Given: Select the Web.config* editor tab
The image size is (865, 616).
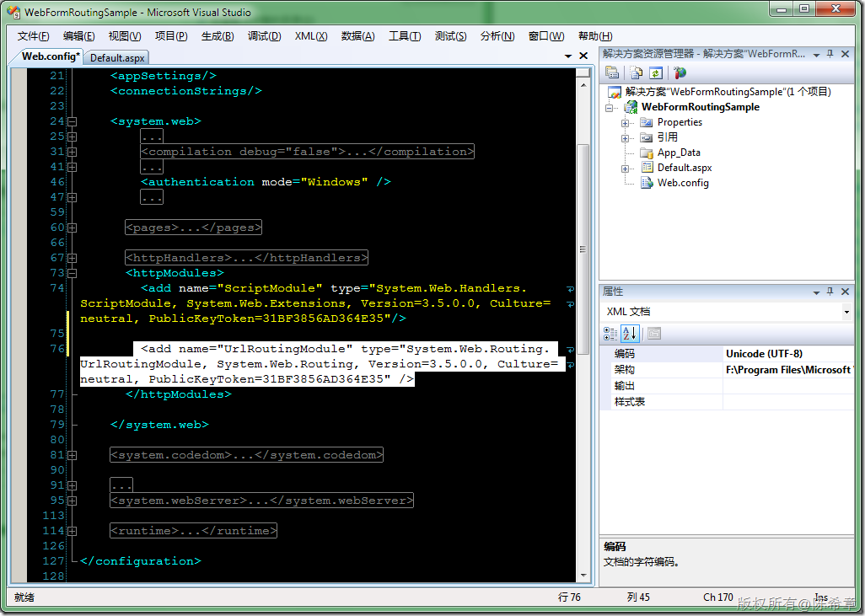Looking at the screenshot, I should 51,56.
